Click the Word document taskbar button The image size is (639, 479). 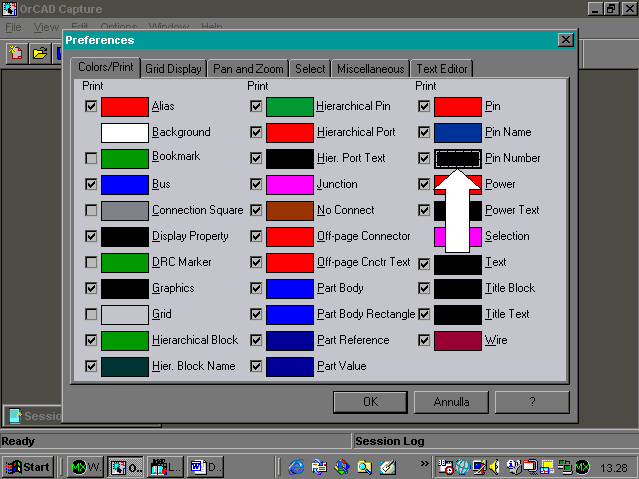point(205,467)
